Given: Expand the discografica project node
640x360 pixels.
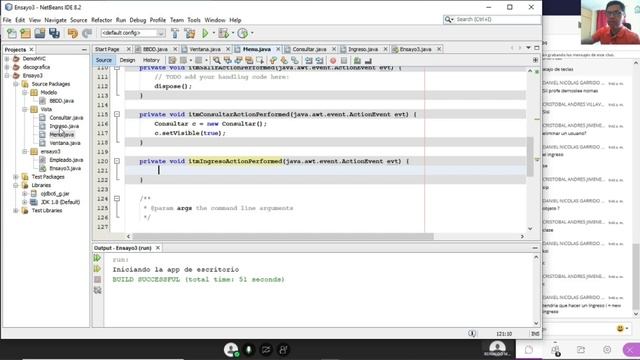Looking at the screenshot, I should pyautogui.click(x=7, y=67).
